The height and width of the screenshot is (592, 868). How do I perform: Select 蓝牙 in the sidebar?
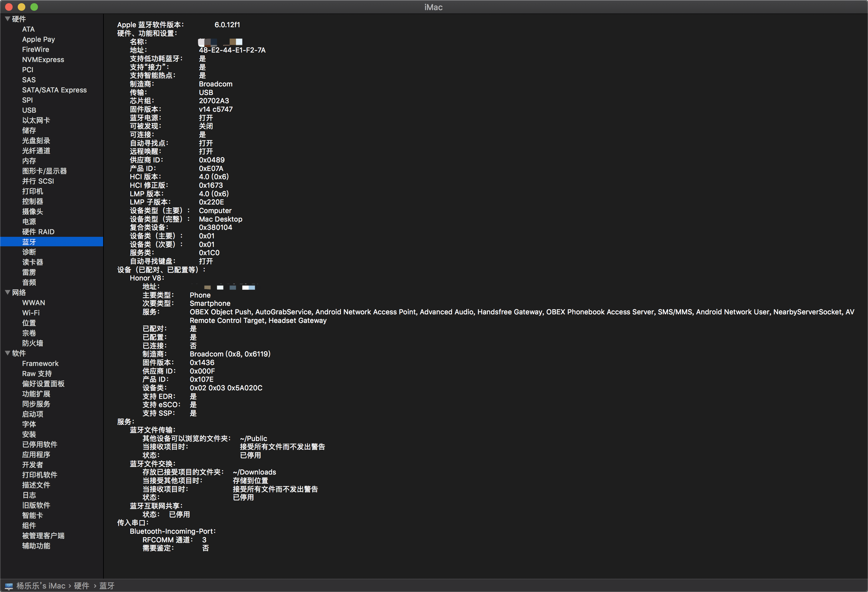(x=29, y=242)
